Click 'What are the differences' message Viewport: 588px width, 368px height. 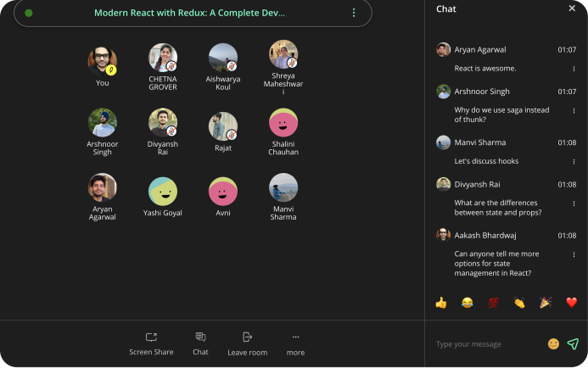tap(498, 208)
